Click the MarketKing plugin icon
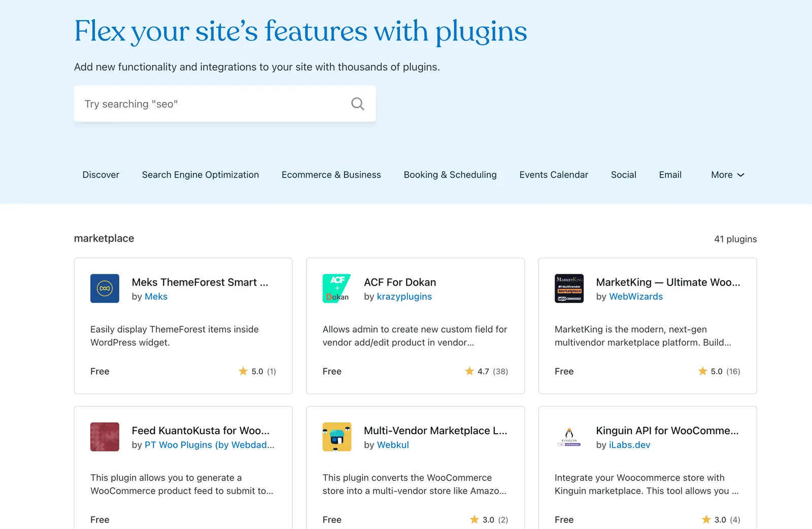This screenshot has height=529, width=812. click(569, 289)
